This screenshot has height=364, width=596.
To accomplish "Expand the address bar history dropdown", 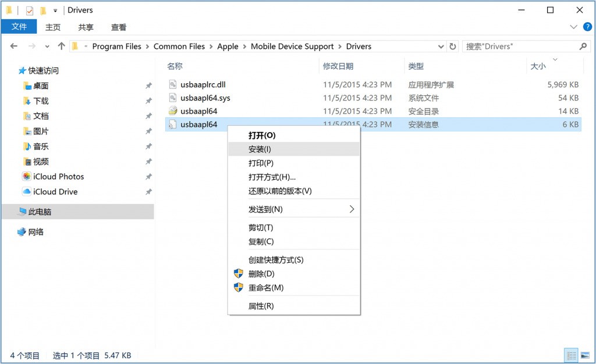I will 441,47.
